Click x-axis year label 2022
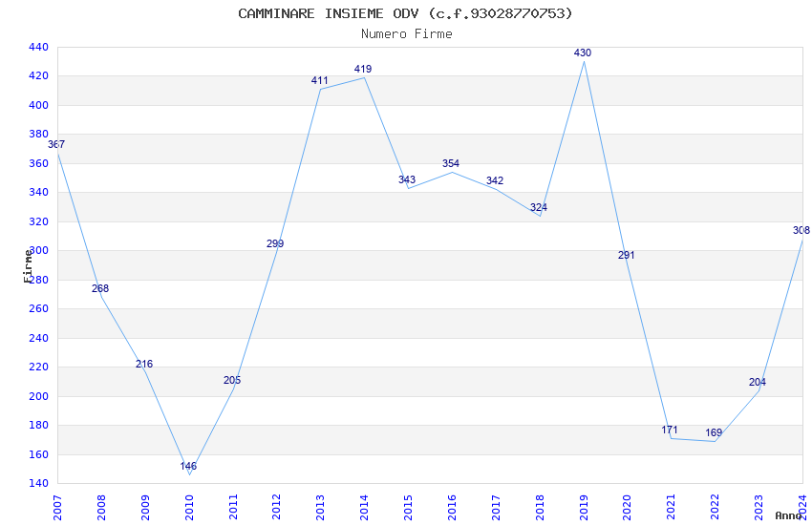This screenshot has width=812, height=525. pos(716,508)
